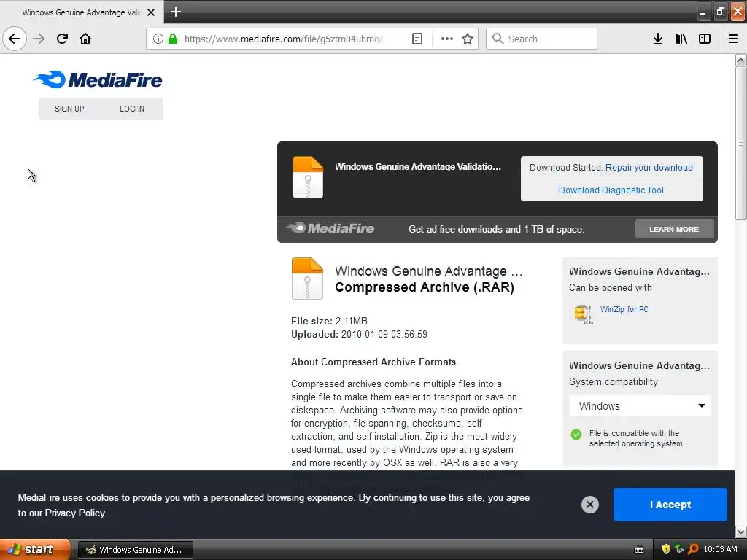Click the Repair your download link
Screen dimensions: 747x560
(649, 167)
